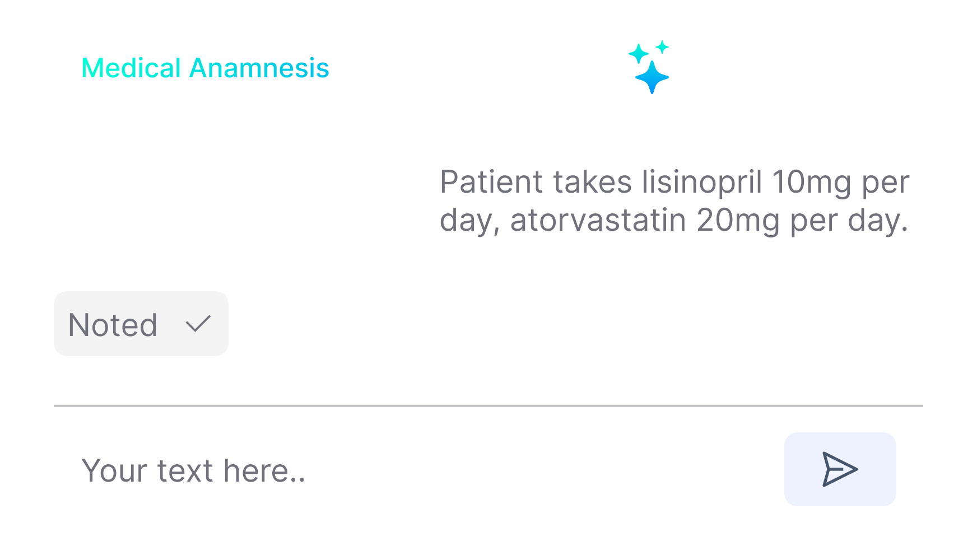Click the divider line above the input
Screen dimensions: 977x560
click(x=488, y=406)
